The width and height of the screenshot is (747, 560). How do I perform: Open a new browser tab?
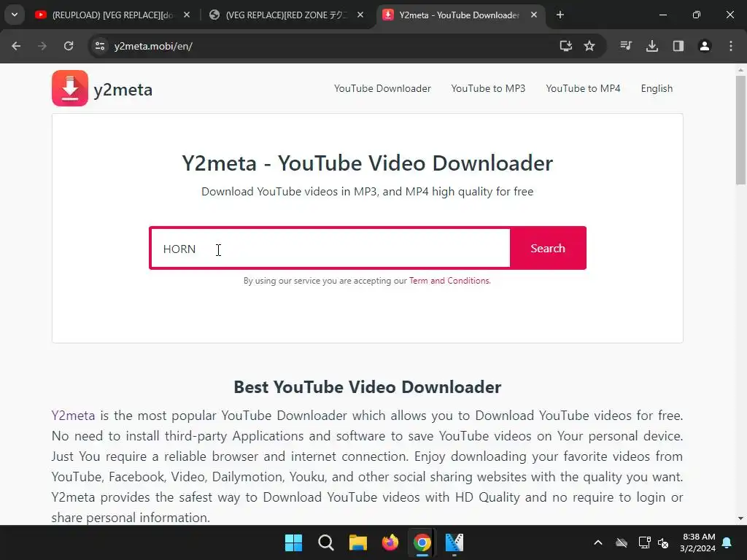[x=560, y=15]
